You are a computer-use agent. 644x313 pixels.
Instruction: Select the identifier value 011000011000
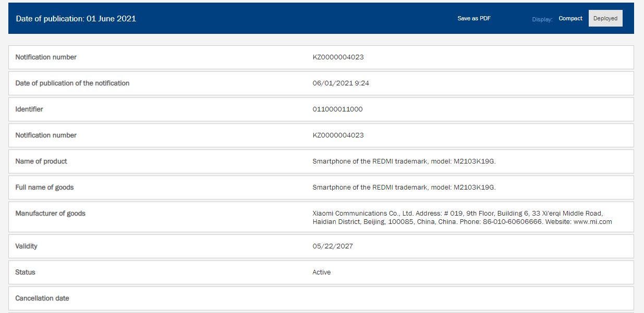tap(337, 109)
